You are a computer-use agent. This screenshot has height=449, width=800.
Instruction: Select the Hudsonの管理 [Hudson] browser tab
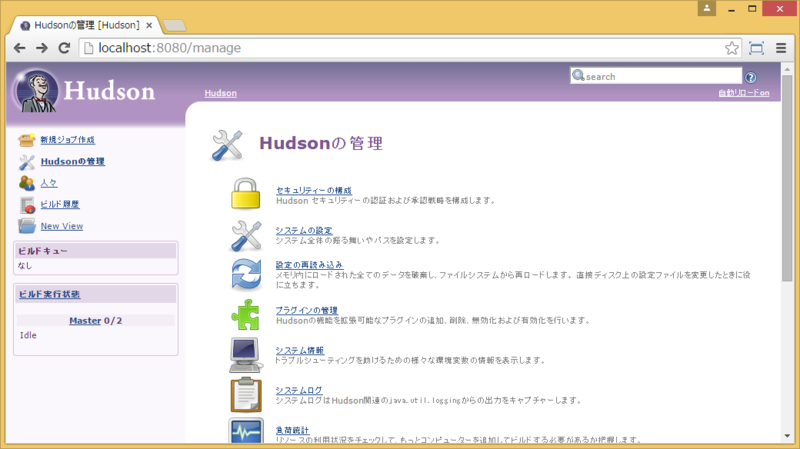click(86, 25)
